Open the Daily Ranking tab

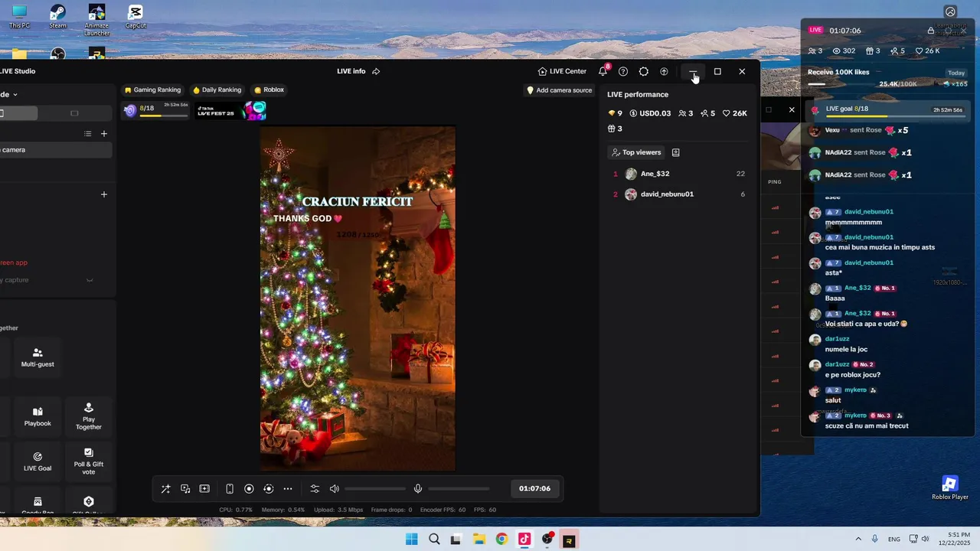point(217,90)
